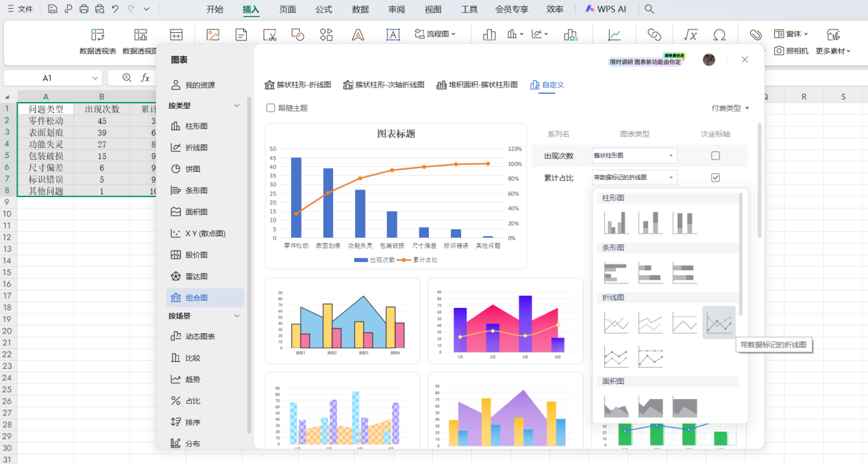Open 我的资源 in the chart panel

tap(195, 83)
